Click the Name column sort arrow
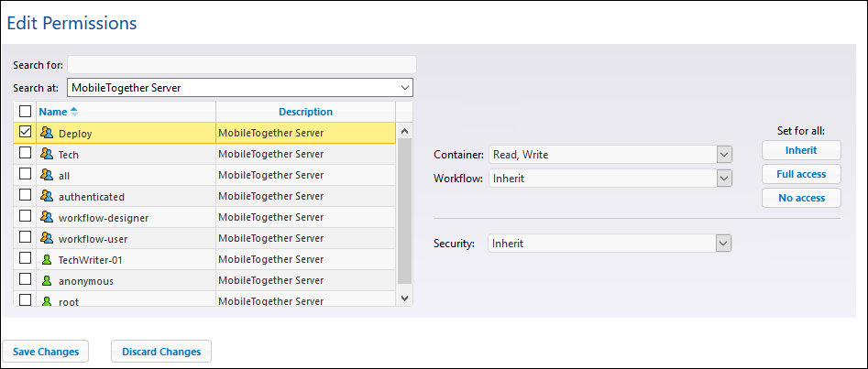 click(x=74, y=112)
